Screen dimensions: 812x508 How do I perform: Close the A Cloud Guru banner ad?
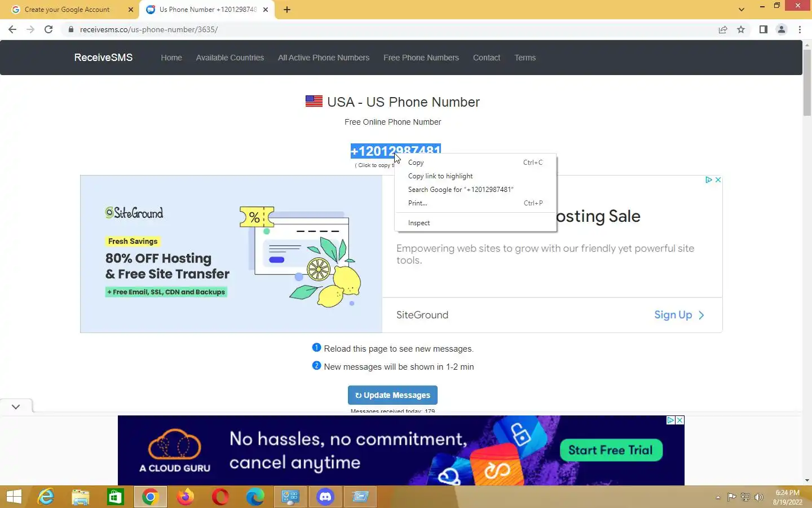tap(680, 420)
